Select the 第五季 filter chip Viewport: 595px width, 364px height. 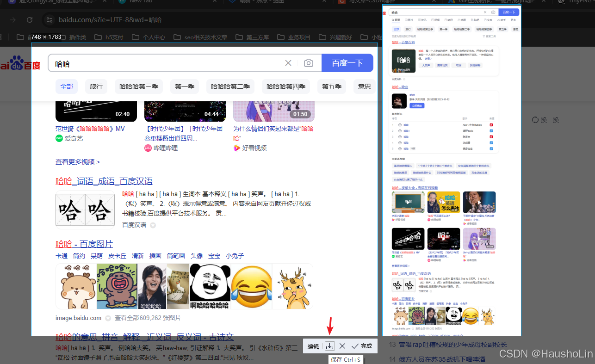click(x=332, y=86)
